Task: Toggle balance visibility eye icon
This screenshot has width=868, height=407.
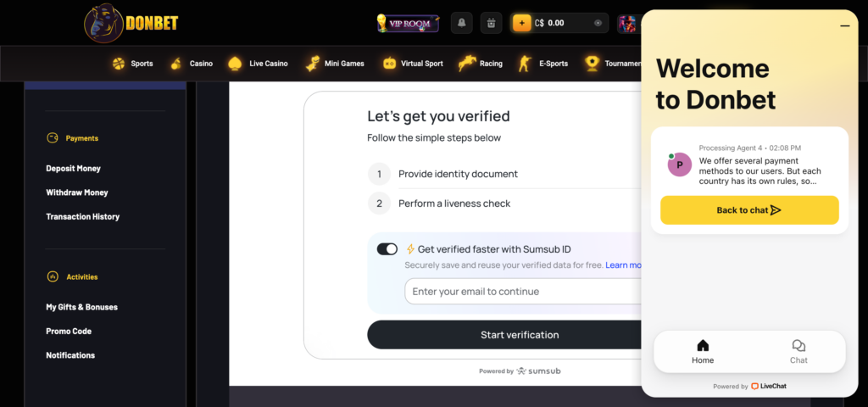Action: 598,23
